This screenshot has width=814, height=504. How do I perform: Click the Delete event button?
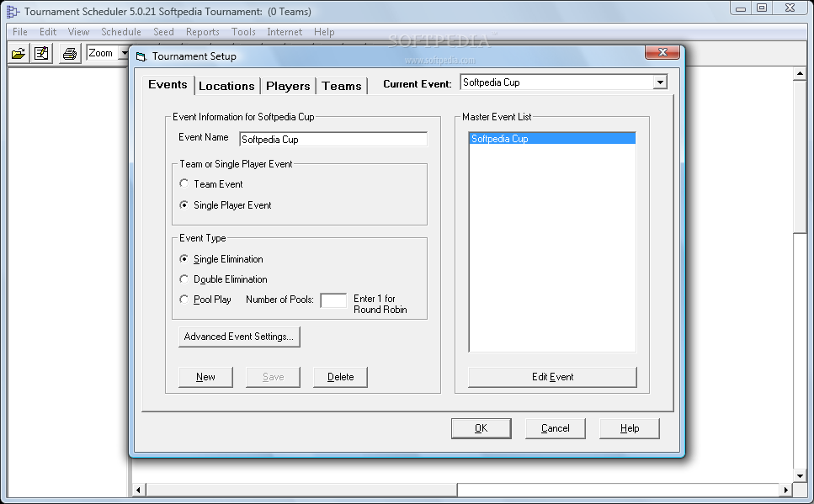click(341, 377)
